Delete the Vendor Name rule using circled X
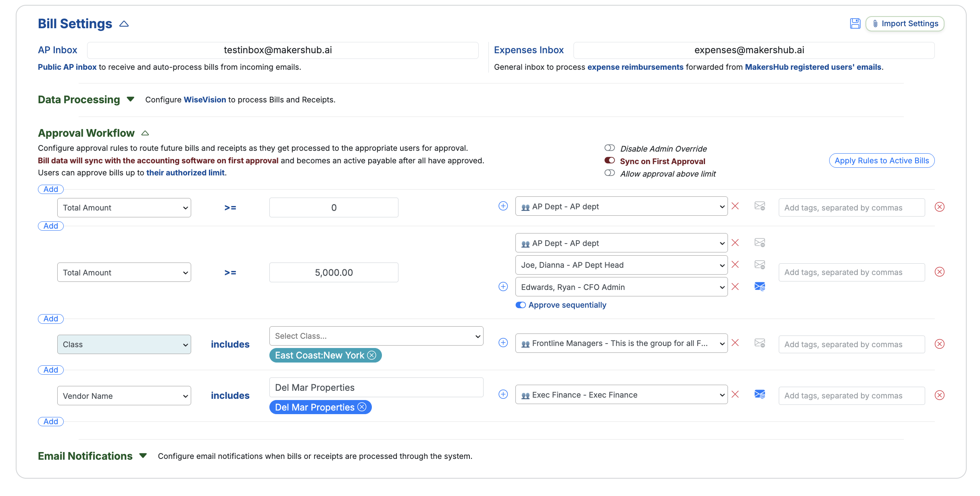 coord(939,395)
